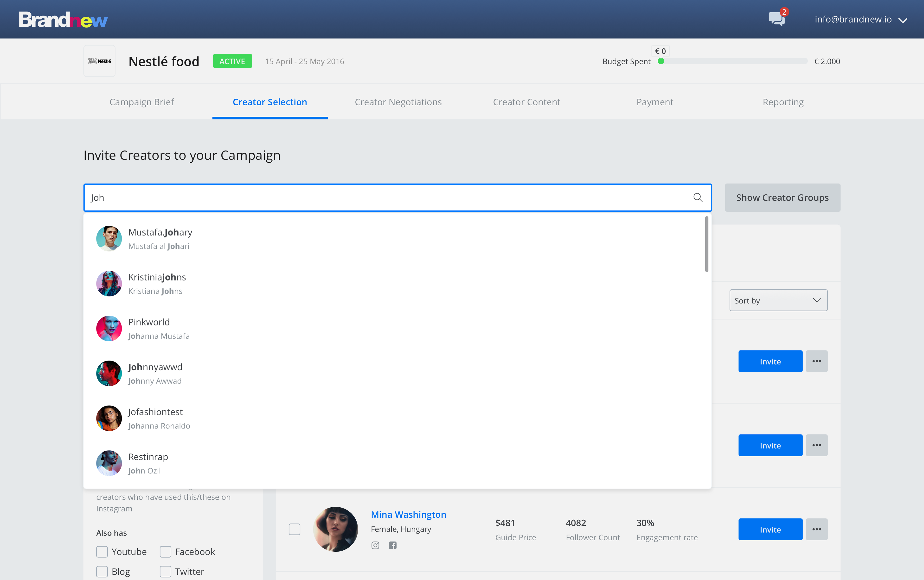Open more options next to Mina Washington's Invite
Screen dimensions: 924x580
(x=816, y=529)
